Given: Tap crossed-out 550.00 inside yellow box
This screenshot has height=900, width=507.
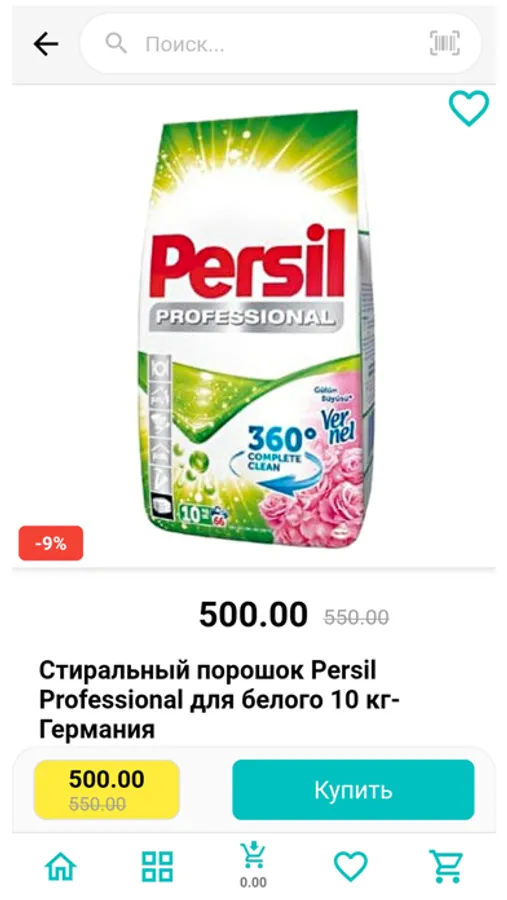Looking at the screenshot, I should [98, 804].
